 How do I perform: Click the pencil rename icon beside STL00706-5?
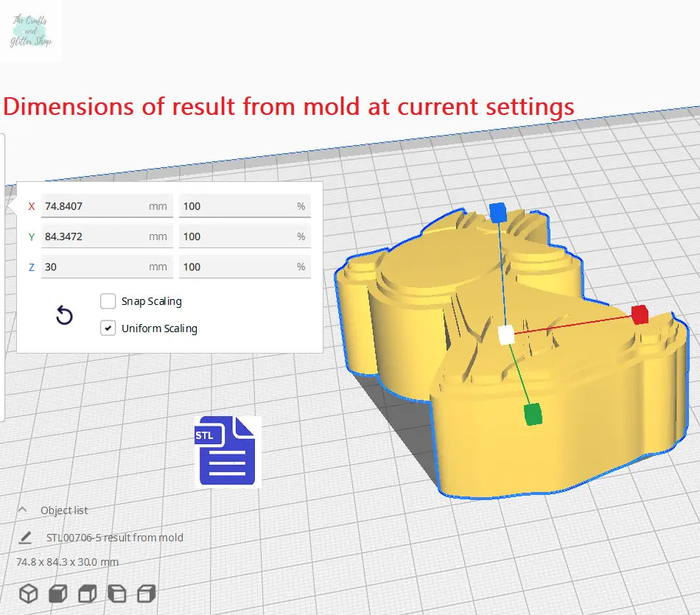point(26,538)
